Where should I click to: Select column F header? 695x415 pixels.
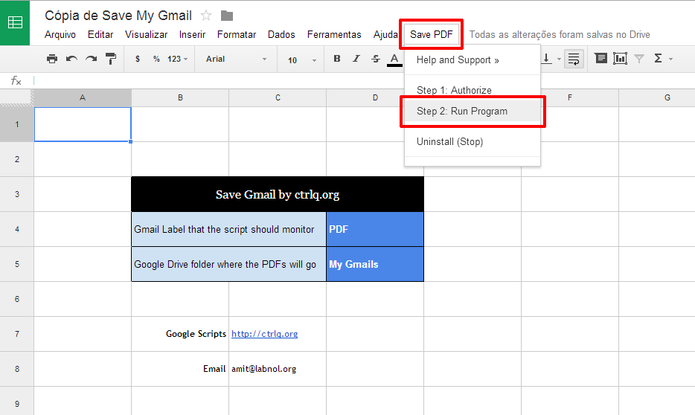pos(570,98)
